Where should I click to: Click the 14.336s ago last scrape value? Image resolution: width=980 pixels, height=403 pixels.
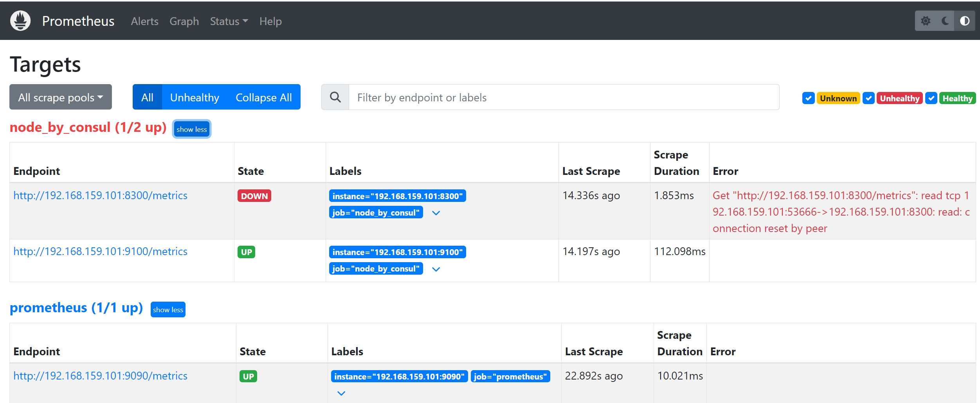point(591,196)
